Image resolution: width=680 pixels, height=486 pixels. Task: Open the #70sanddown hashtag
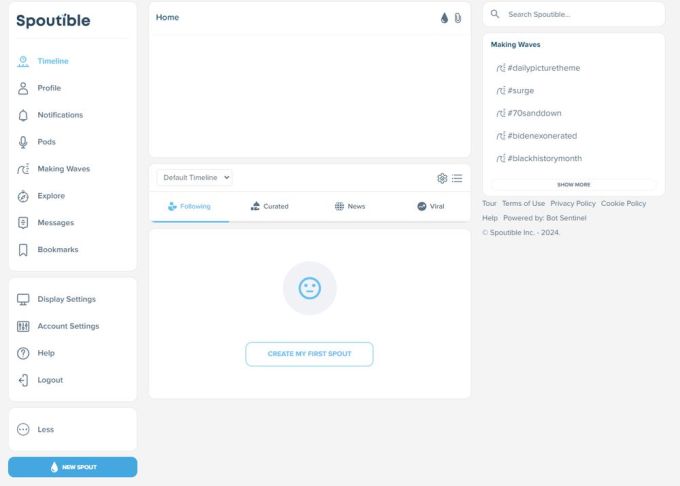pos(534,113)
